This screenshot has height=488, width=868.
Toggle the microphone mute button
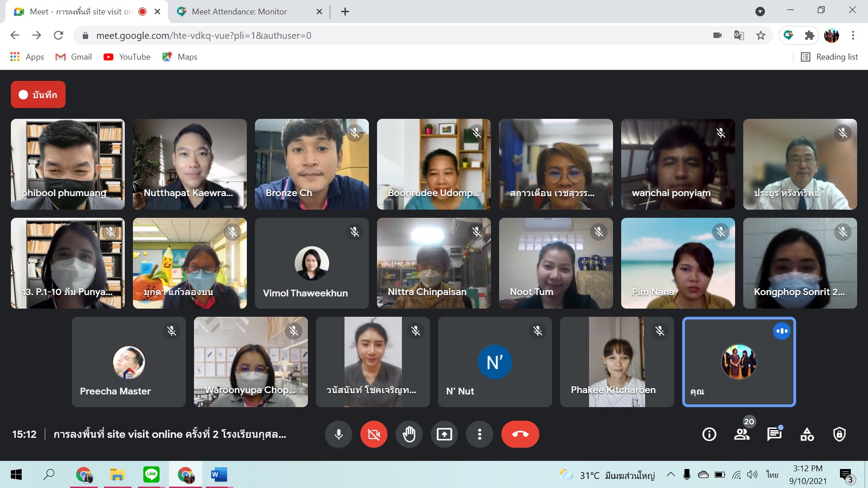tap(339, 435)
